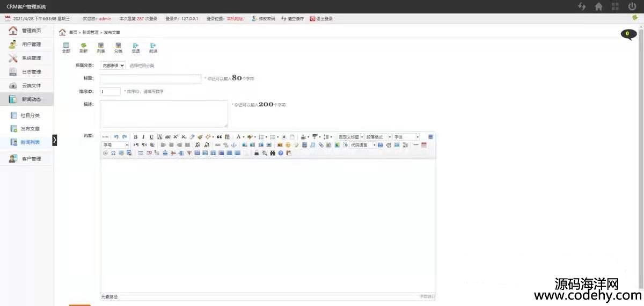
Task: Click the 全部 toolbar button
Action: [66, 48]
